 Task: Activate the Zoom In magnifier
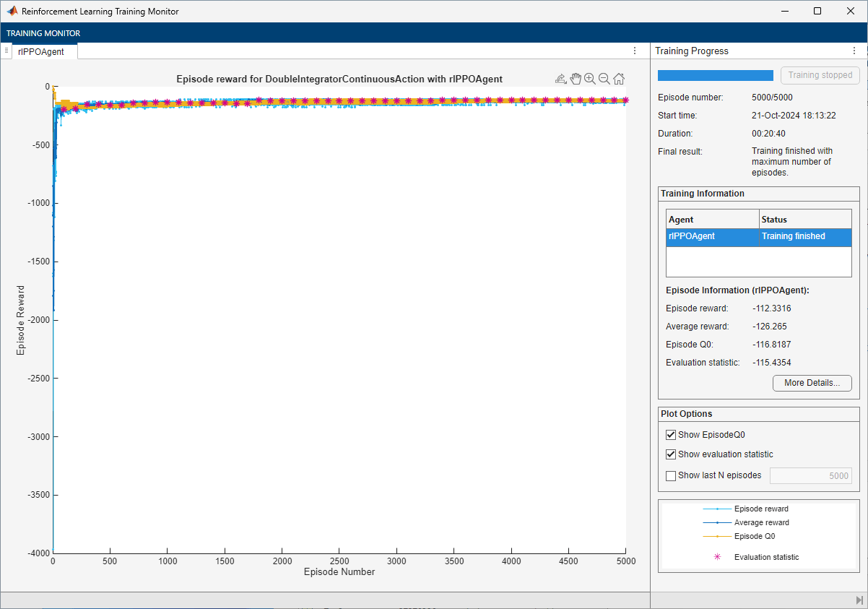tap(590, 79)
